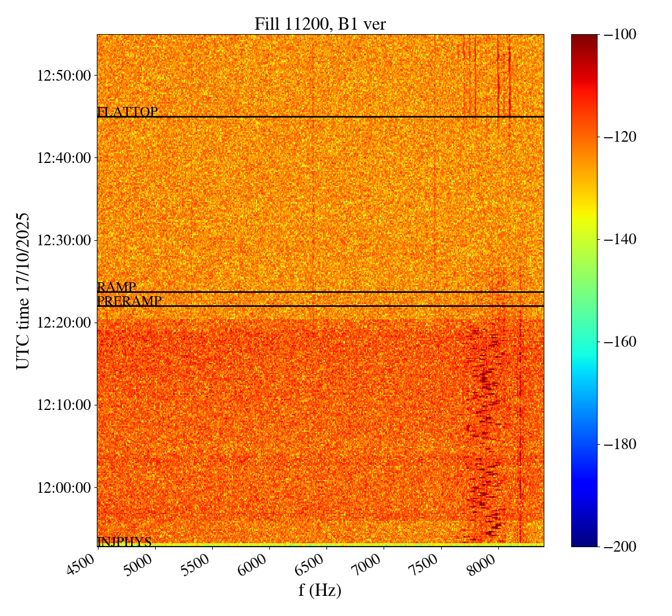Select the INJPHYS marker label
Screen dimensions: 672x616
pos(124,542)
